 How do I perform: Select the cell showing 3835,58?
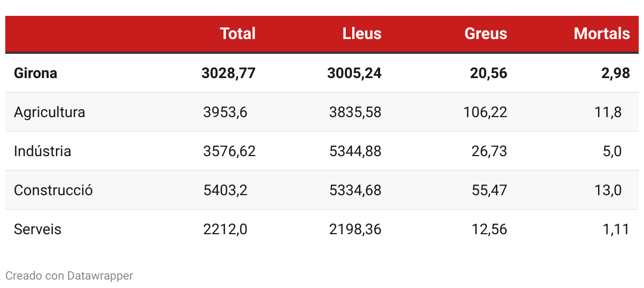pyautogui.click(x=355, y=112)
